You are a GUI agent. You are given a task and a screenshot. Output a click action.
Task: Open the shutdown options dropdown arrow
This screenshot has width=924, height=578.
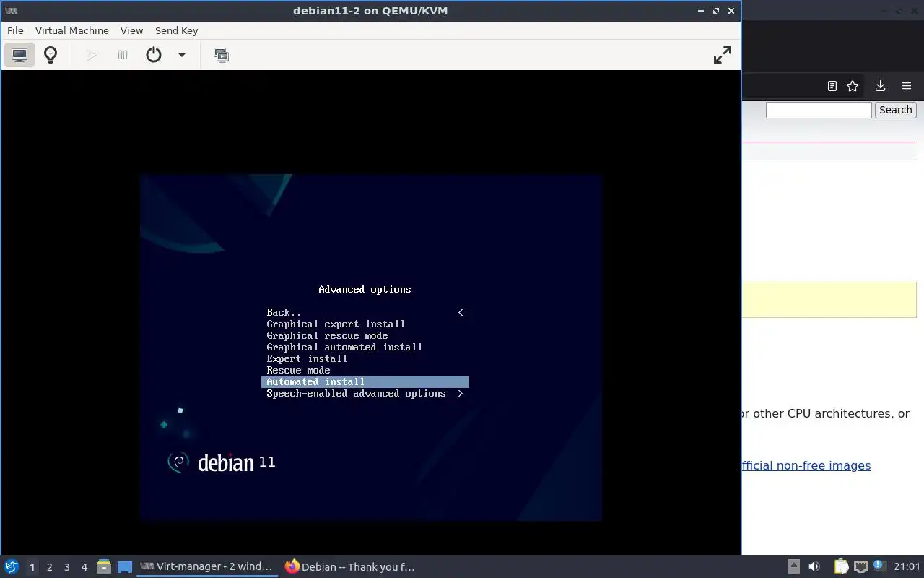(x=182, y=55)
